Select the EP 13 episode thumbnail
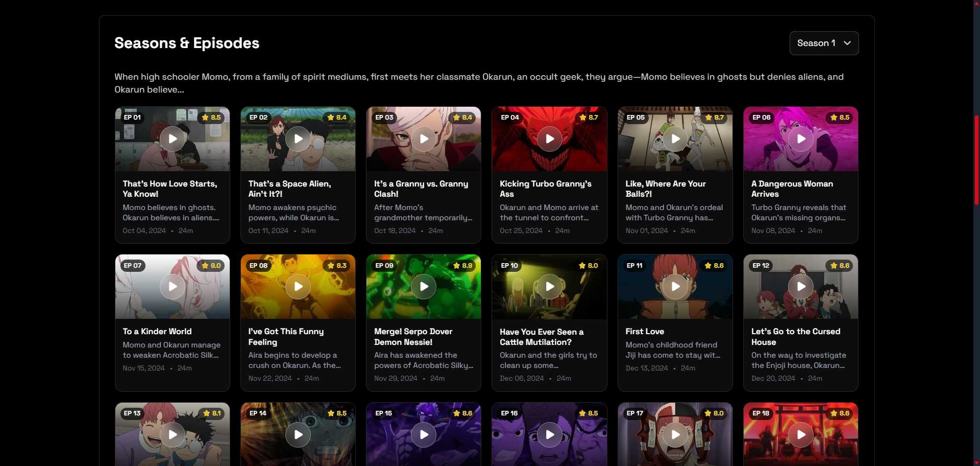 pos(172,434)
